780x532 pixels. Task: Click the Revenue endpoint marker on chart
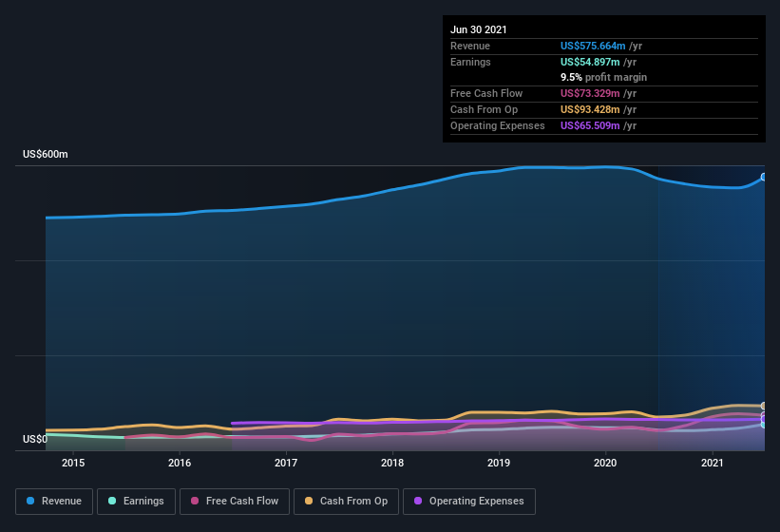click(x=764, y=177)
